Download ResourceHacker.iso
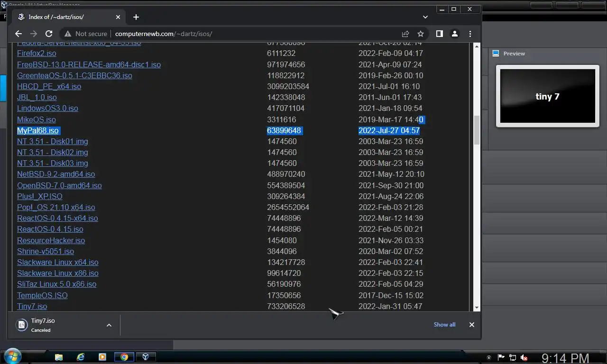This screenshot has height=364, width=607. 51,240
